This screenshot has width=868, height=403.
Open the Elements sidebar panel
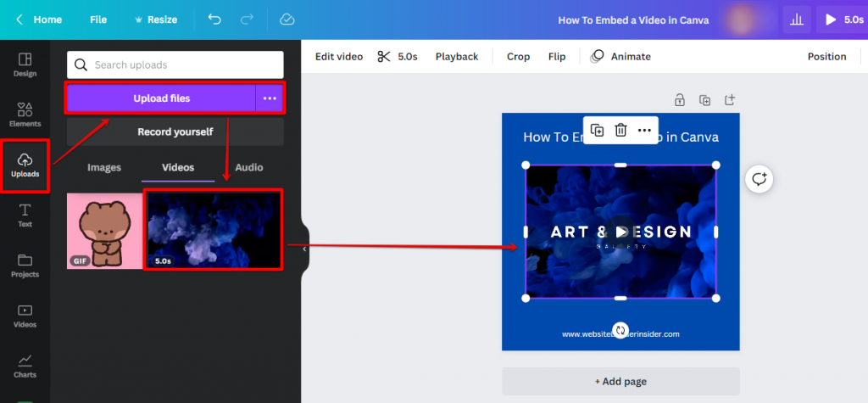pos(25,115)
